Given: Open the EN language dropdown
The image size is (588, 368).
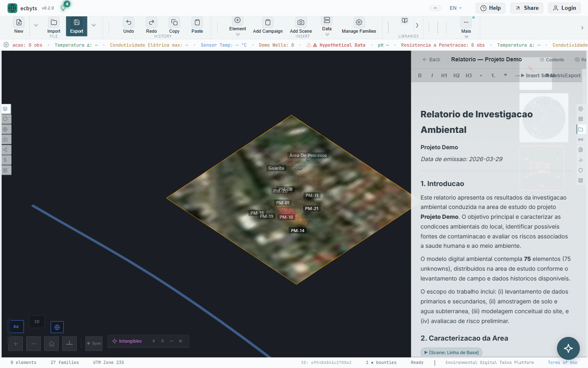Looking at the screenshot, I should click(x=456, y=8).
